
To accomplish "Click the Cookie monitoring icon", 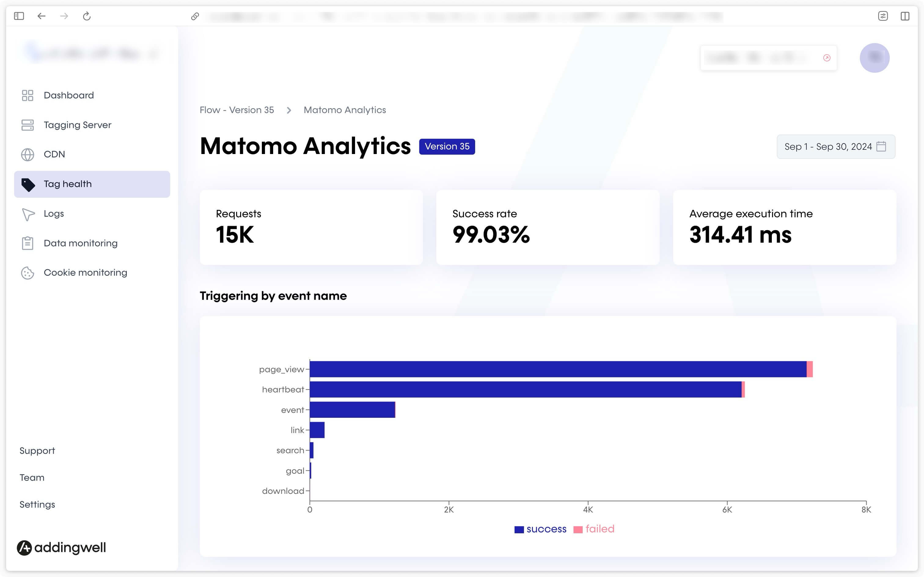I will [x=27, y=273].
